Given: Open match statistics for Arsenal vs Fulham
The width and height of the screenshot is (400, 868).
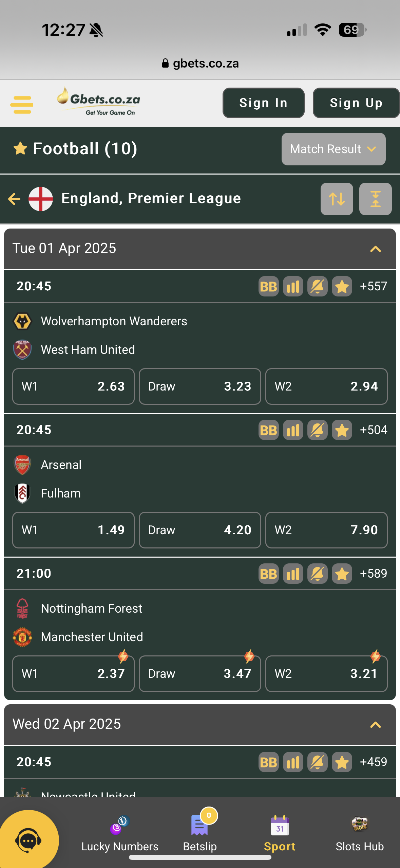Looking at the screenshot, I should [292, 430].
